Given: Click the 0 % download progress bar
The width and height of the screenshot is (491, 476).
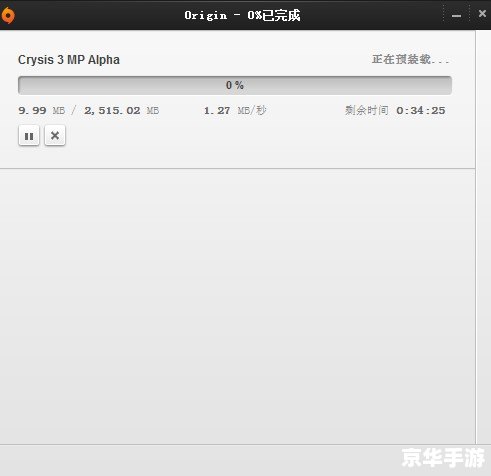Looking at the screenshot, I should point(235,85).
